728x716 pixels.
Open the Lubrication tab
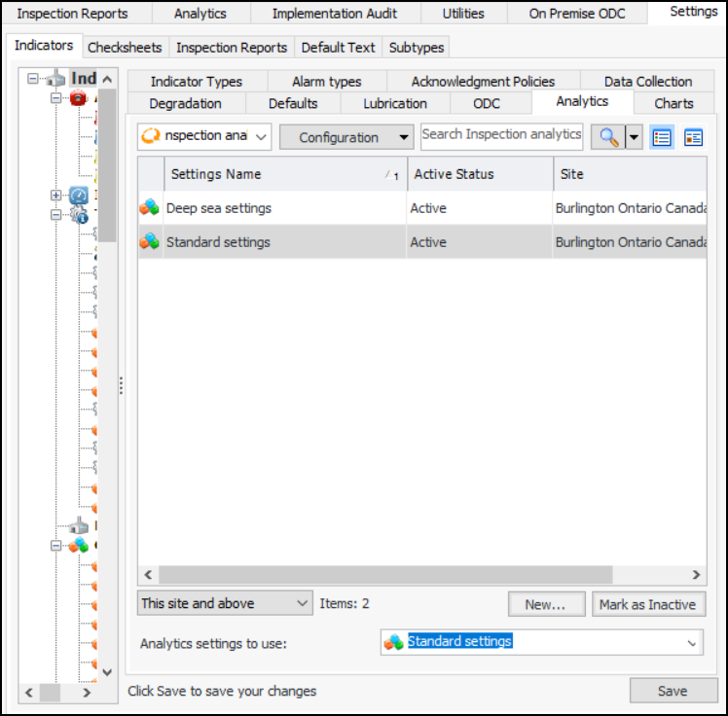click(395, 103)
